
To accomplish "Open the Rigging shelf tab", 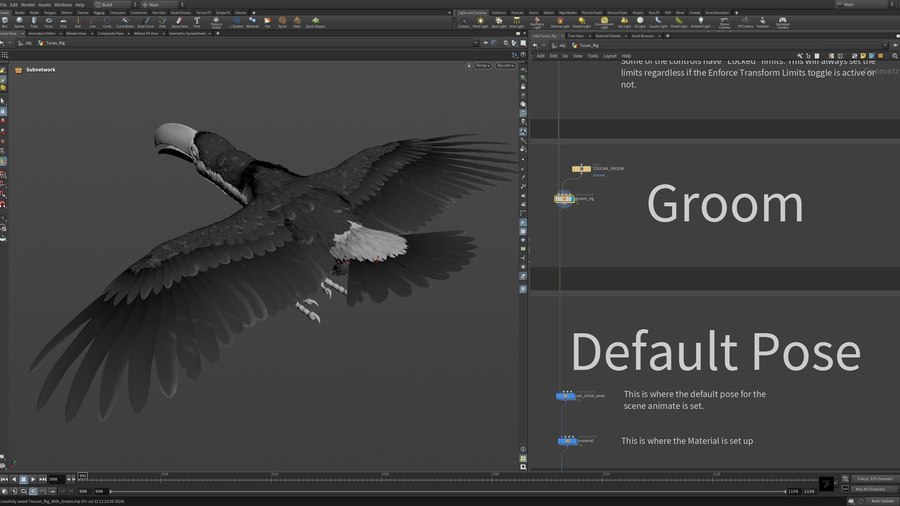I will [99, 13].
